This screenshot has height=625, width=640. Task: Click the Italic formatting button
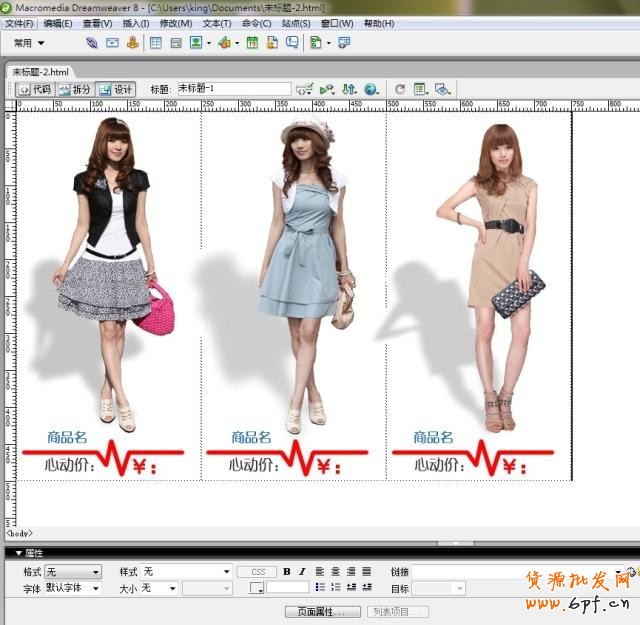[x=302, y=572]
